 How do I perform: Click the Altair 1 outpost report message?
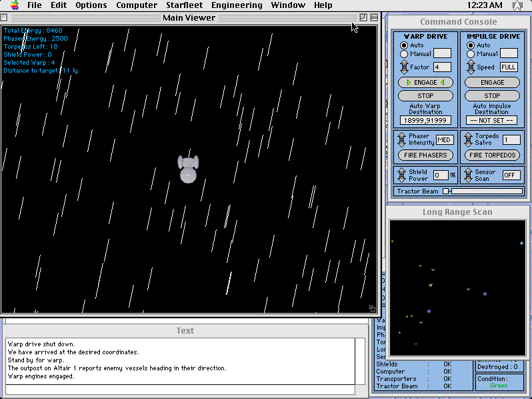point(117,368)
